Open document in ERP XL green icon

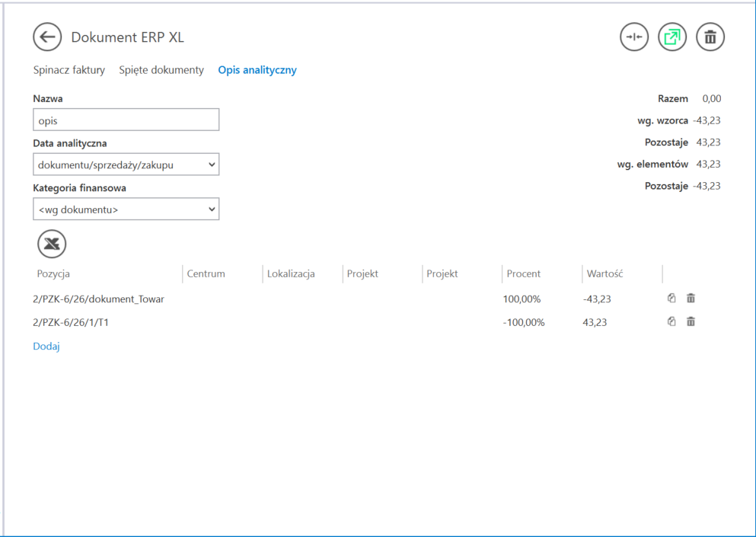(672, 37)
